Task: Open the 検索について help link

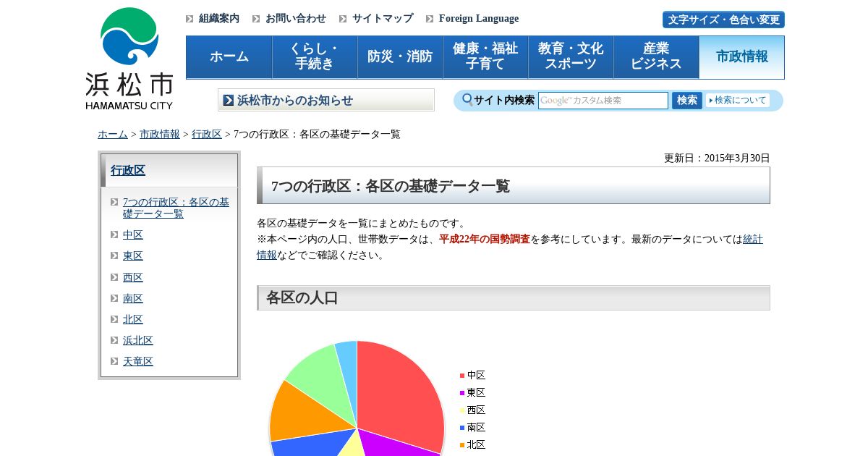Action: 738,101
